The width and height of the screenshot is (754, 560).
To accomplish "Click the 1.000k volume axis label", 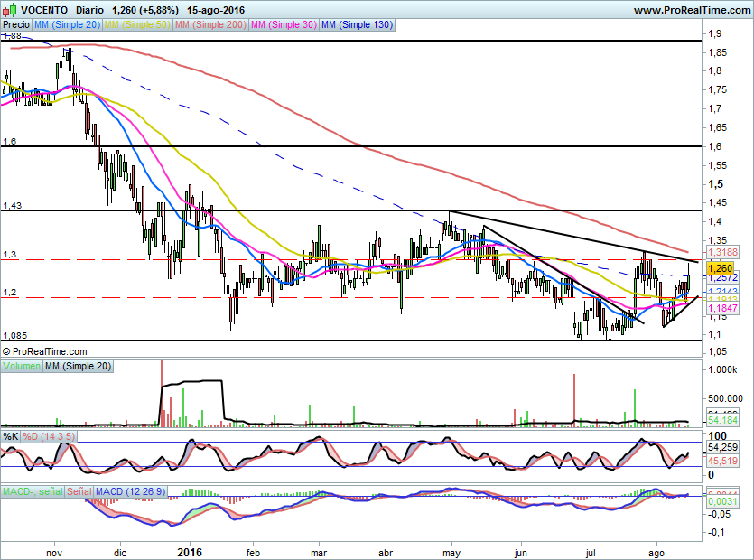I will tap(722, 369).
